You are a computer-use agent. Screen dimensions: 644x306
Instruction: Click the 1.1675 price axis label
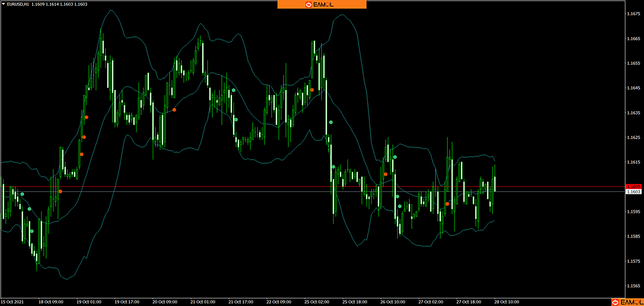coord(633,14)
